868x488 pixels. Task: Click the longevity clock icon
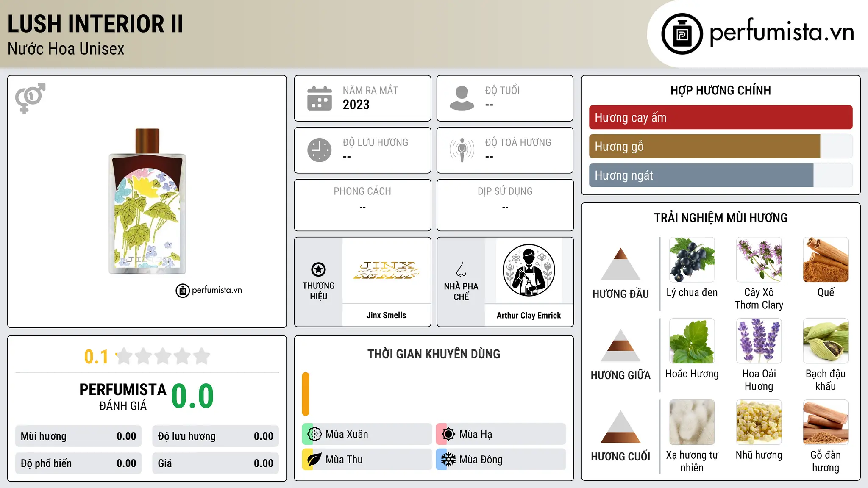click(320, 150)
